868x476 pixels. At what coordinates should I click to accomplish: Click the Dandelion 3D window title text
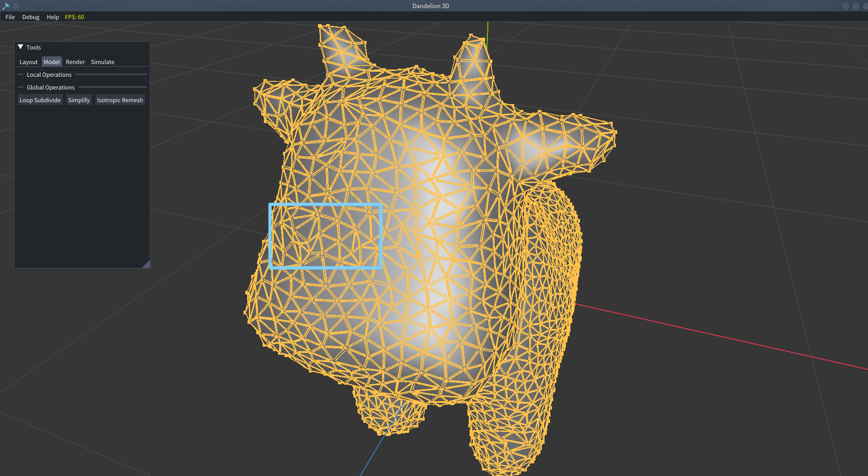431,6
